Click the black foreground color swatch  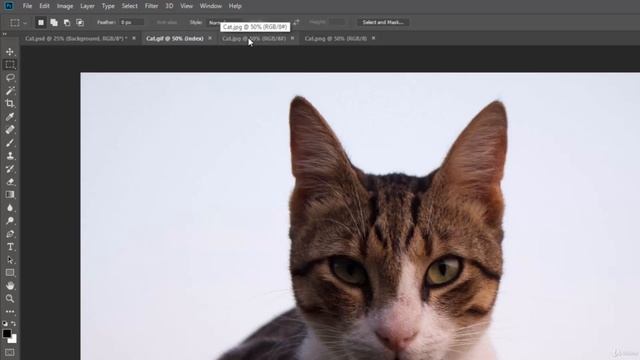click(7, 333)
